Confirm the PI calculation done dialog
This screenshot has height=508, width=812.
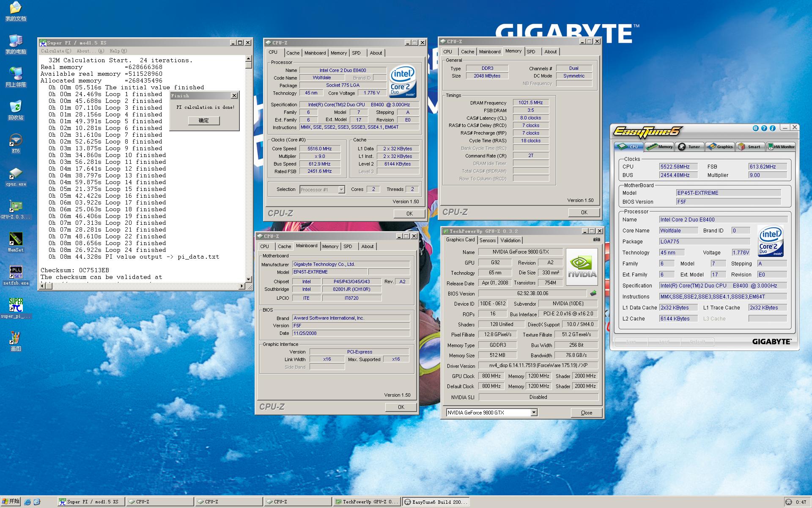203,121
